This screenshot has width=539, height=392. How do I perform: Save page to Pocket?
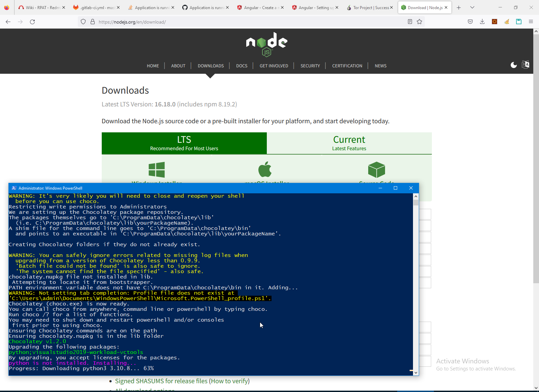click(x=470, y=22)
